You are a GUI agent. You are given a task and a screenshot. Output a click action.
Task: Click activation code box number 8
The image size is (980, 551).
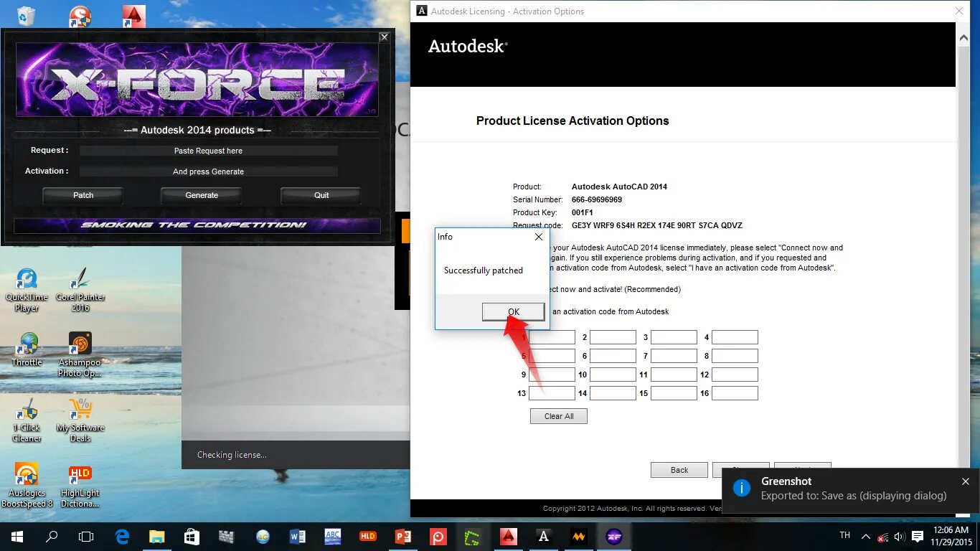click(x=735, y=356)
